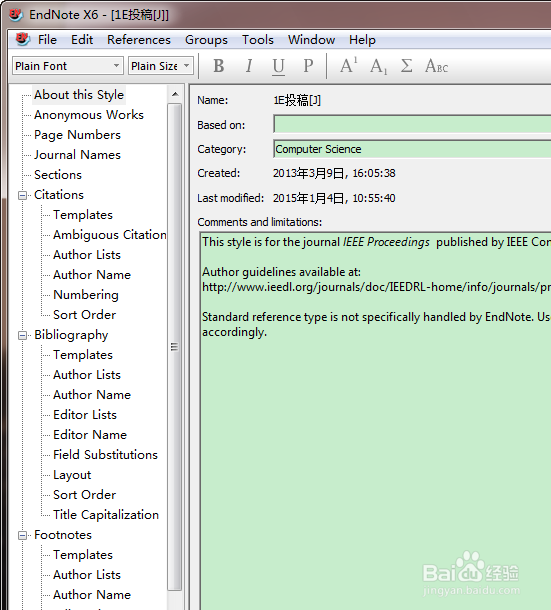
Task: Select Bibliography node label
Action: tap(71, 335)
